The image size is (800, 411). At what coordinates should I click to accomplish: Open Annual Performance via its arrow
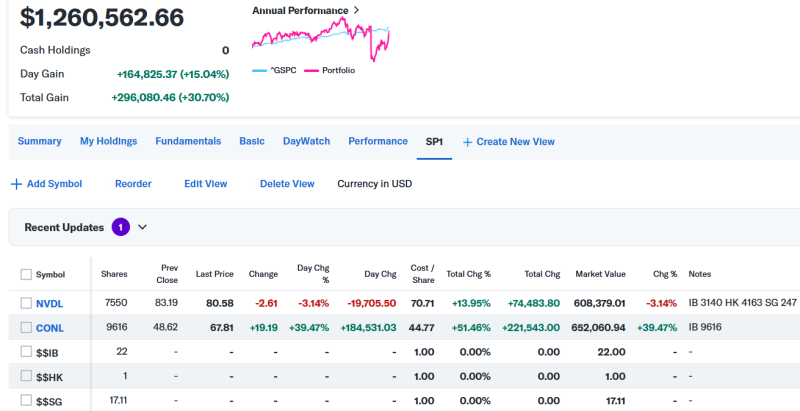(x=356, y=10)
